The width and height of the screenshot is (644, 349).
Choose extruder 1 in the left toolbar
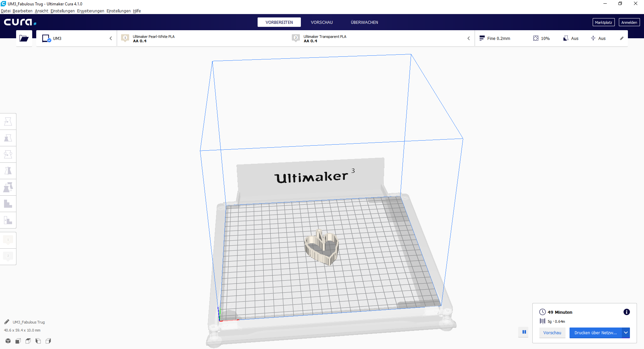pyautogui.click(x=8, y=240)
